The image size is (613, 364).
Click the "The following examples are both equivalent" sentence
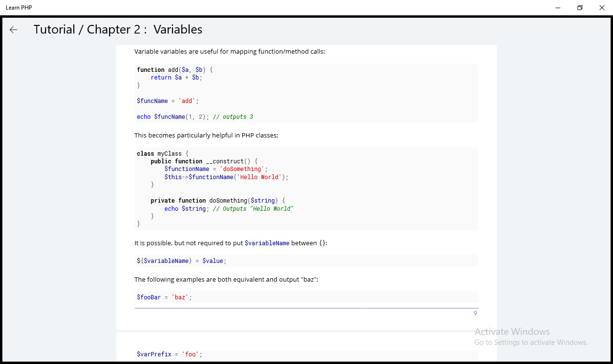226,280
